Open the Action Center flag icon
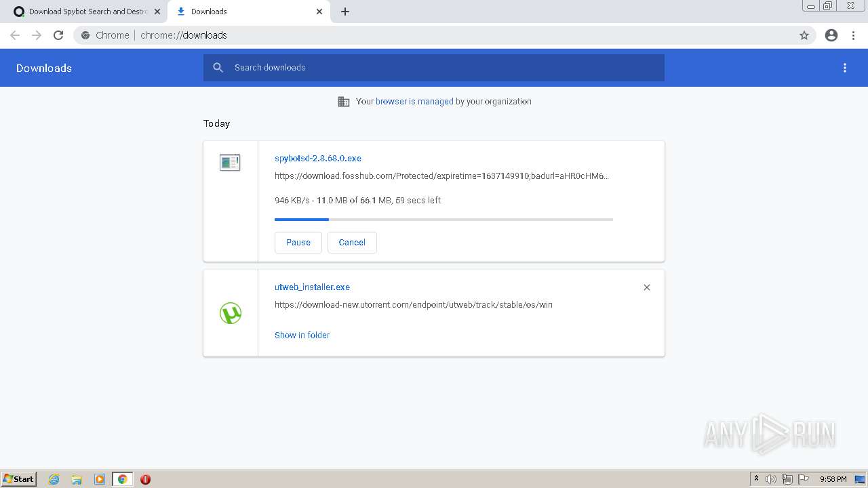 coord(804,479)
